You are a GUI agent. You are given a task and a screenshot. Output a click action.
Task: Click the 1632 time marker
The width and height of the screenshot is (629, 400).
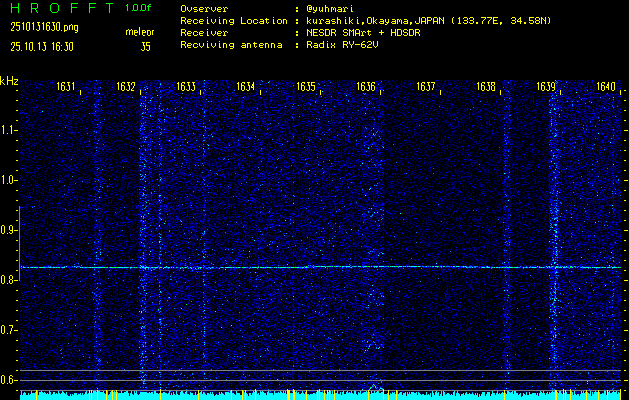tap(126, 87)
